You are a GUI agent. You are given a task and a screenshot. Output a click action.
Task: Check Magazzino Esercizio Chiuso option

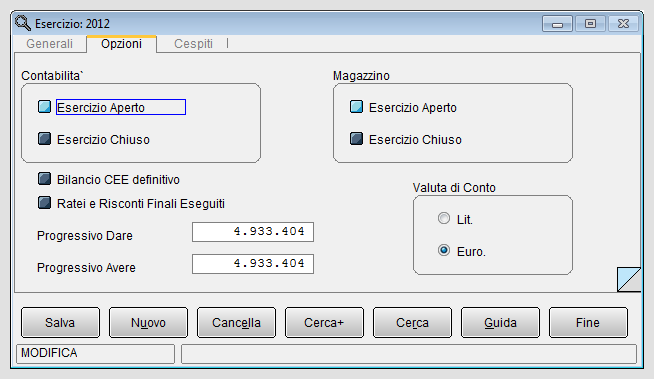pyautogui.click(x=356, y=139)
